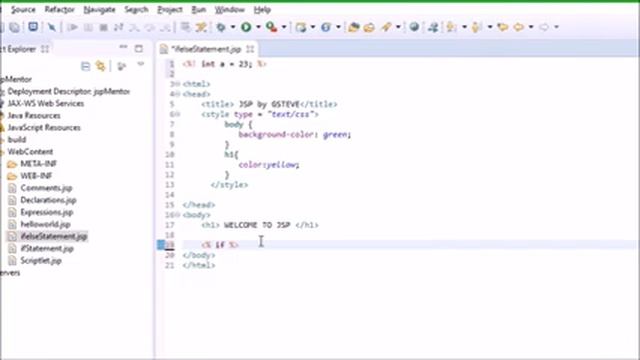This screenshot has width=640, height=360.
Task: Open the Project Explorer view menu
Action: pyautogui.click(x=140, y=64)
